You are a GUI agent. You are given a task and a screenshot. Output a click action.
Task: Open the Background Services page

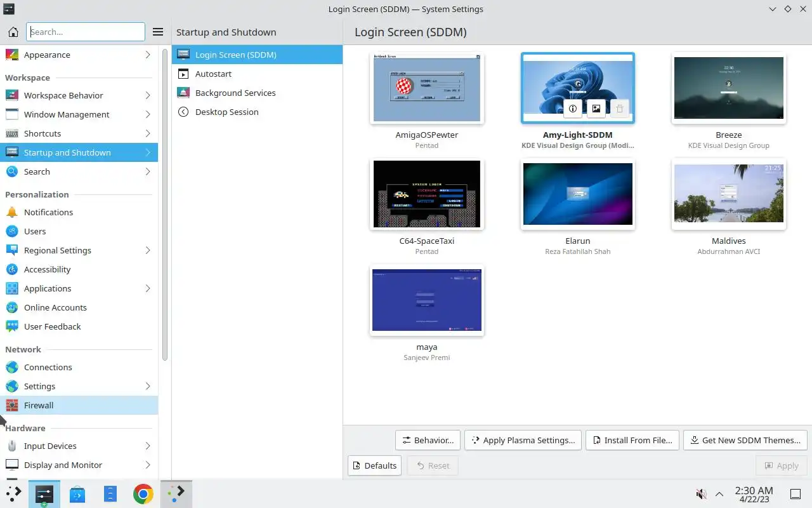(x=257, y=93)
